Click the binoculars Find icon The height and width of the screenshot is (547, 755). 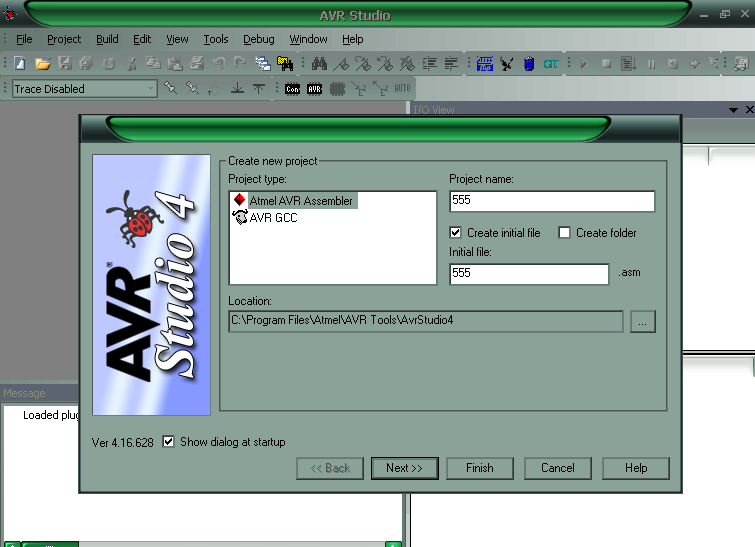point(319,63)
